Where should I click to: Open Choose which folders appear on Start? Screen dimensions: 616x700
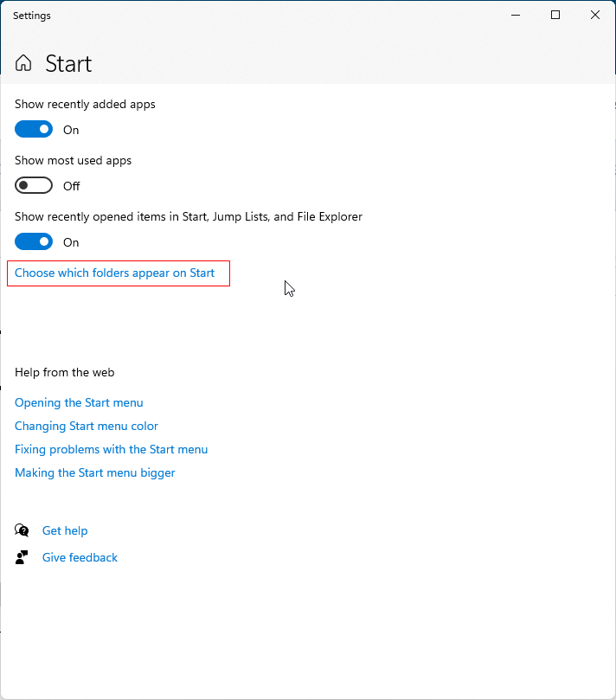(115, 273)
